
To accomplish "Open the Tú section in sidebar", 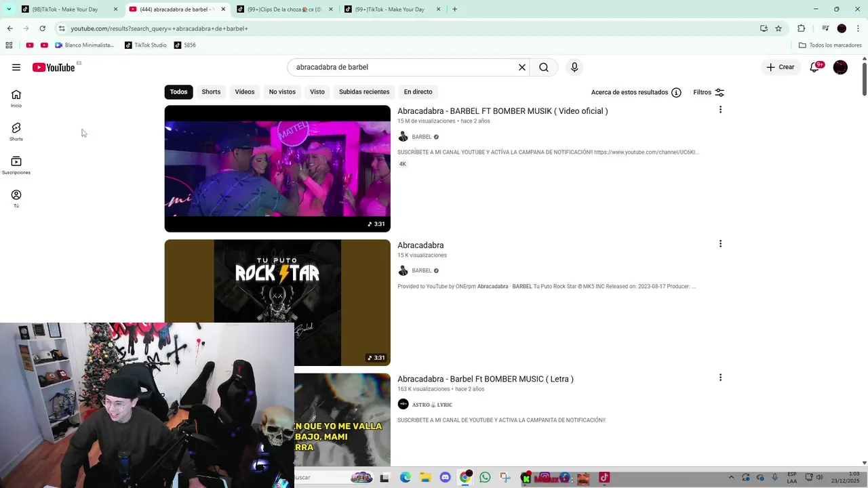I will pos(16,199).
